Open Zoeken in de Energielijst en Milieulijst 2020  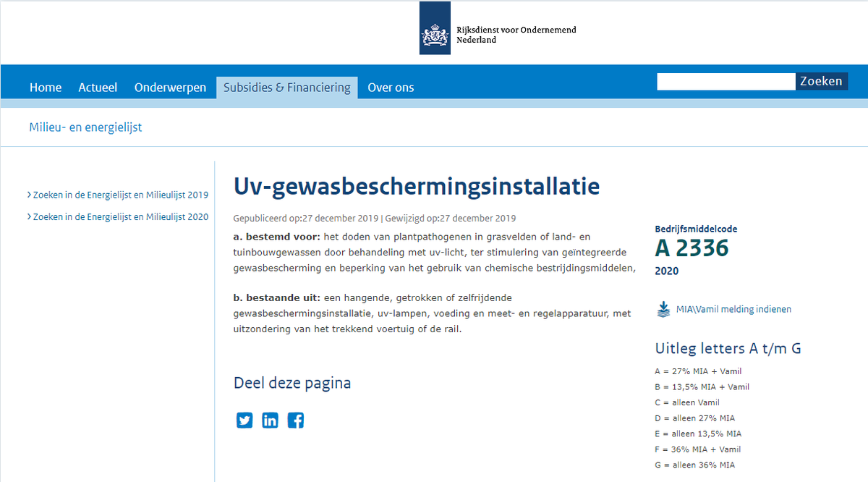[120, 216]
